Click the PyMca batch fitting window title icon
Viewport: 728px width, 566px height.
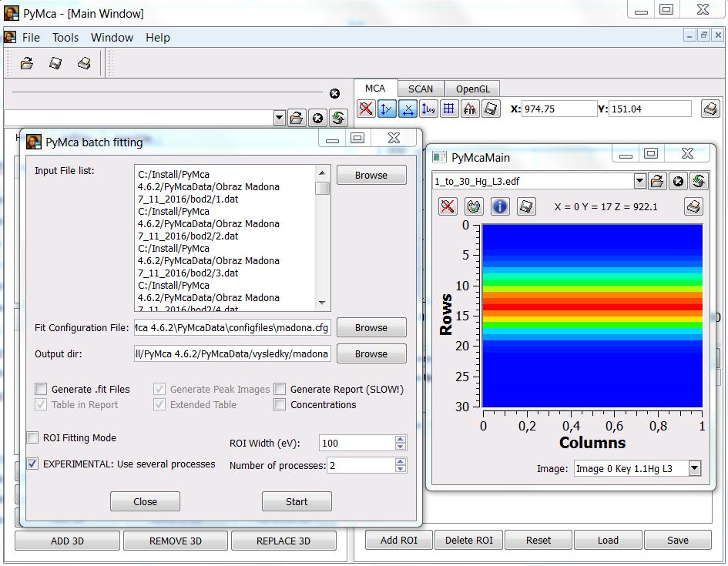[33, 142]
